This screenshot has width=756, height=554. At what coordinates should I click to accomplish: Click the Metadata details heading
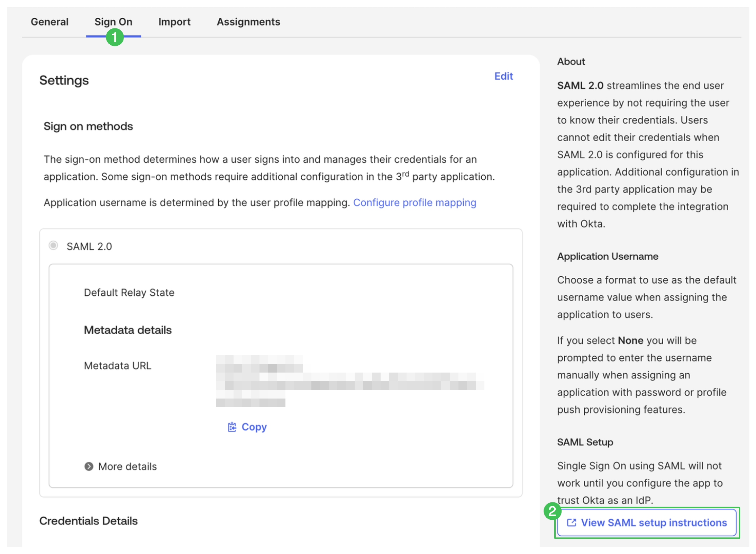[x=128, y=330]
